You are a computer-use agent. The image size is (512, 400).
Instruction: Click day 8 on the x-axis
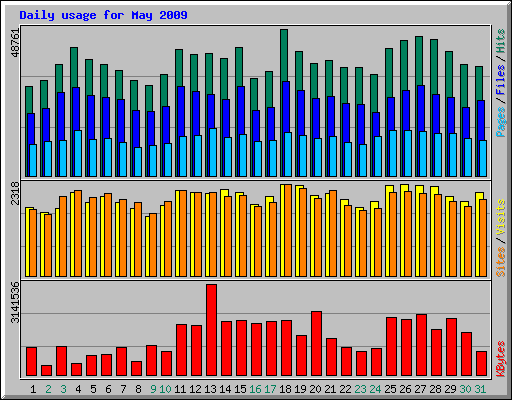[x=138, y=389]
